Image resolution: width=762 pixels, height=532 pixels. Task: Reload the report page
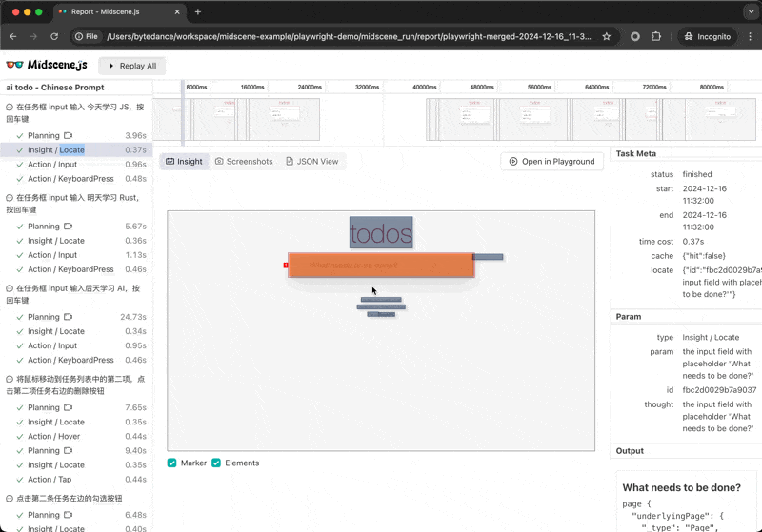(x=54, y=36)
